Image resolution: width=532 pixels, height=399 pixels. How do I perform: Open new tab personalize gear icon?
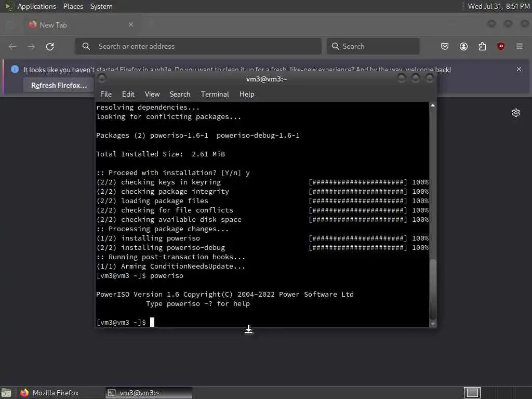coord(516,113)
